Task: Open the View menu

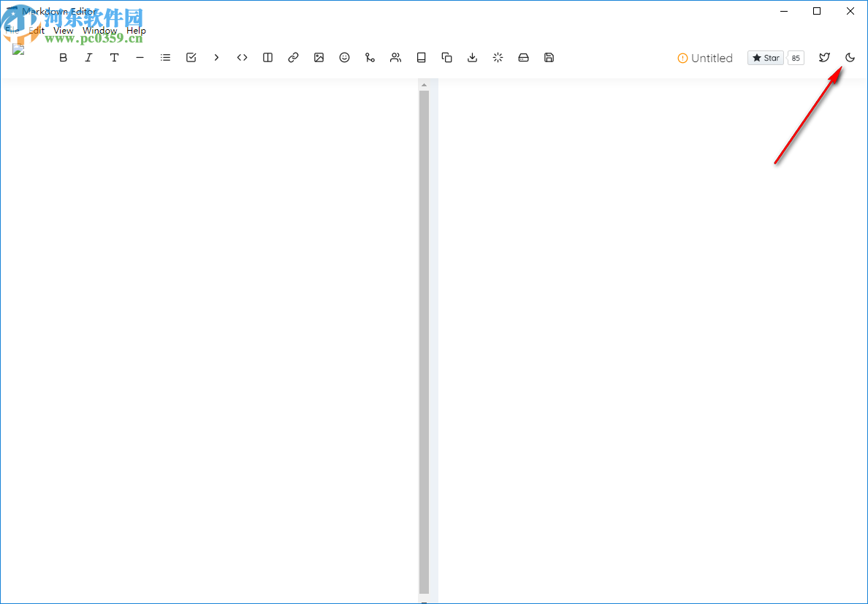Action: coord(63,30)
